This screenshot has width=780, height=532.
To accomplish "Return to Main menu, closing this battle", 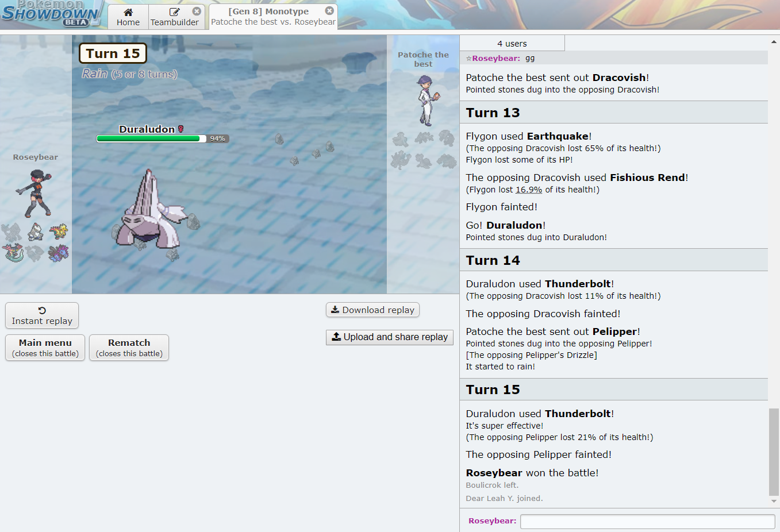I will (x=45, y=348).
